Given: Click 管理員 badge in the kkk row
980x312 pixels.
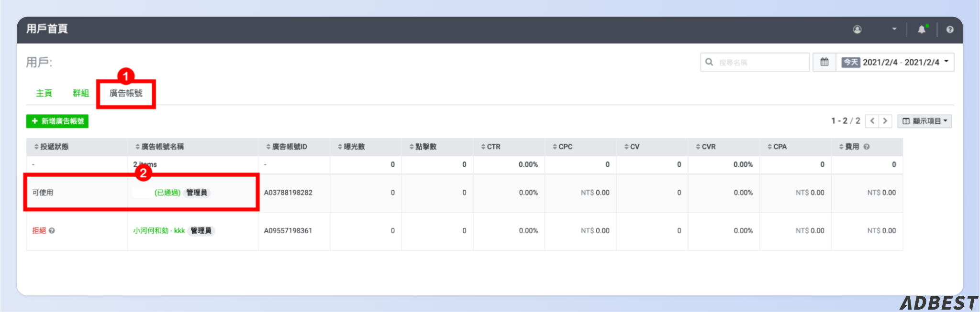Looking at the screenshot, I should point(201,231).
